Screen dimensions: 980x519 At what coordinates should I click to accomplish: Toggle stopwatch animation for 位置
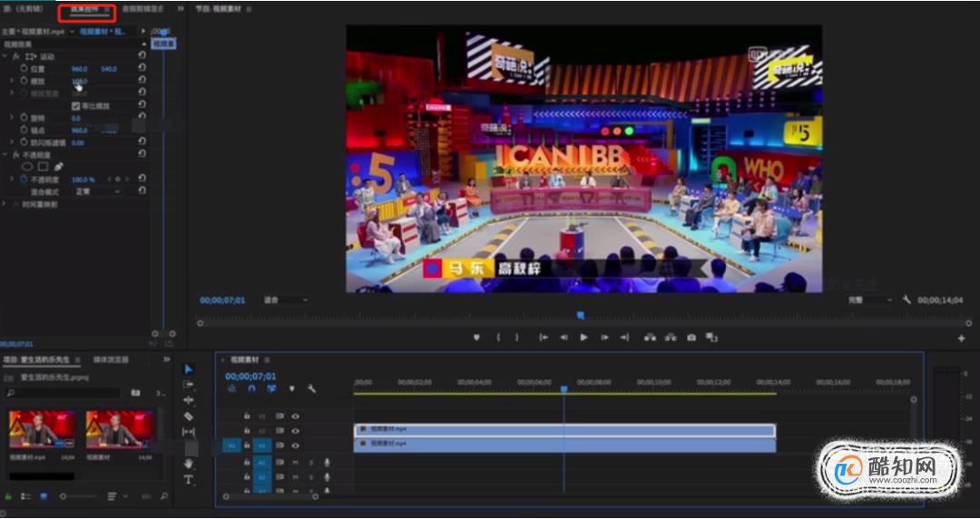point(24,68)
